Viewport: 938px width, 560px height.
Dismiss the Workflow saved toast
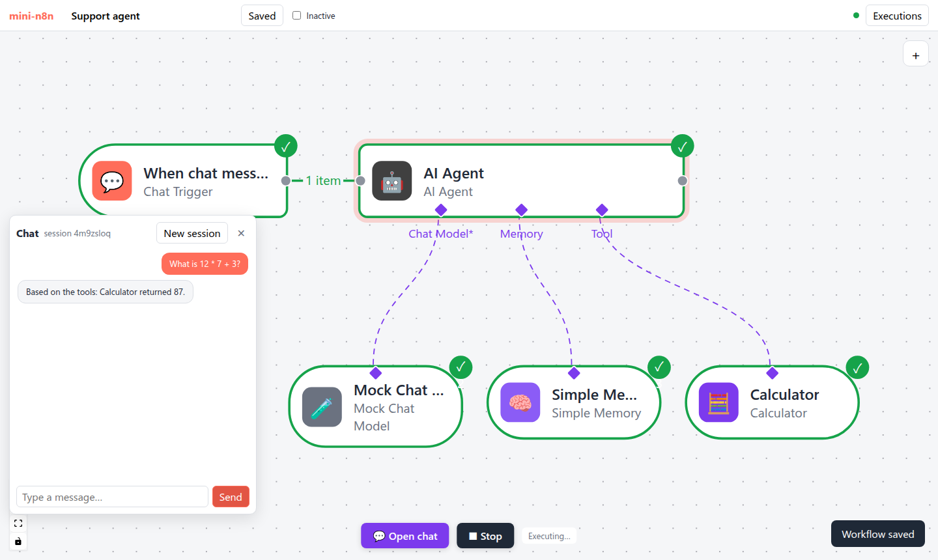(x=878, y=534)
